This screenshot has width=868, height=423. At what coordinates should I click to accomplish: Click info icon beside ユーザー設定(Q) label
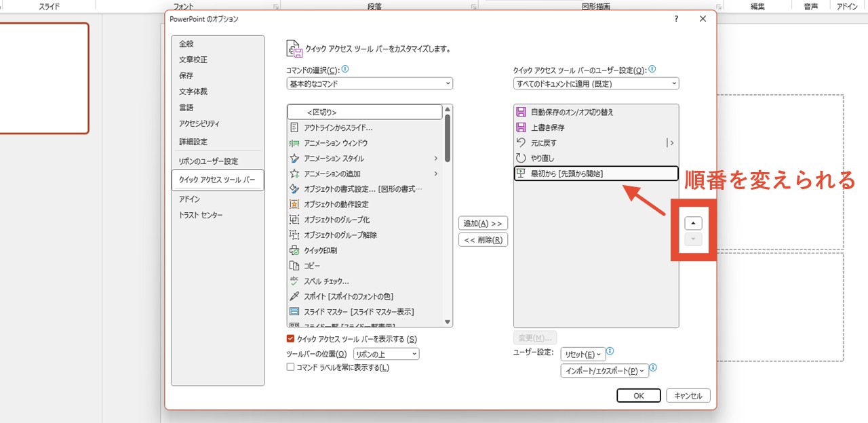point(652,69)
